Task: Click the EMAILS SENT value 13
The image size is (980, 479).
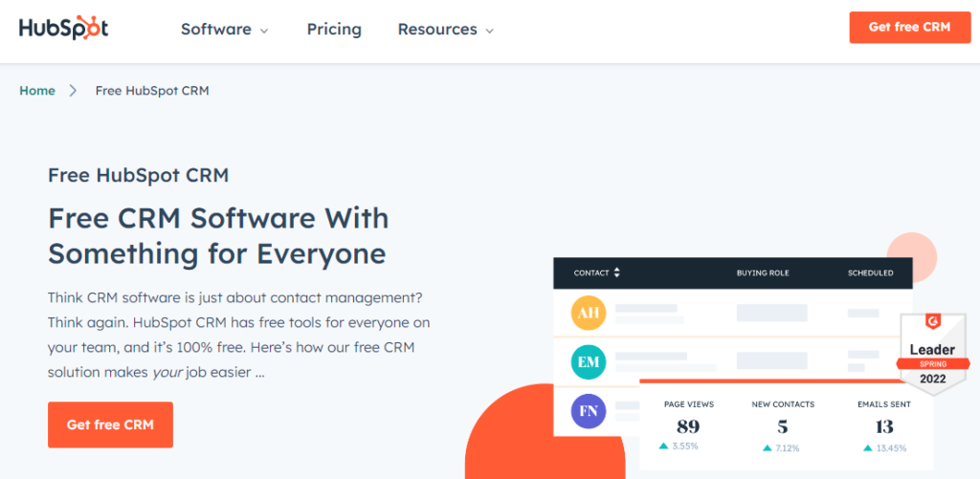Action: [884, 427]
